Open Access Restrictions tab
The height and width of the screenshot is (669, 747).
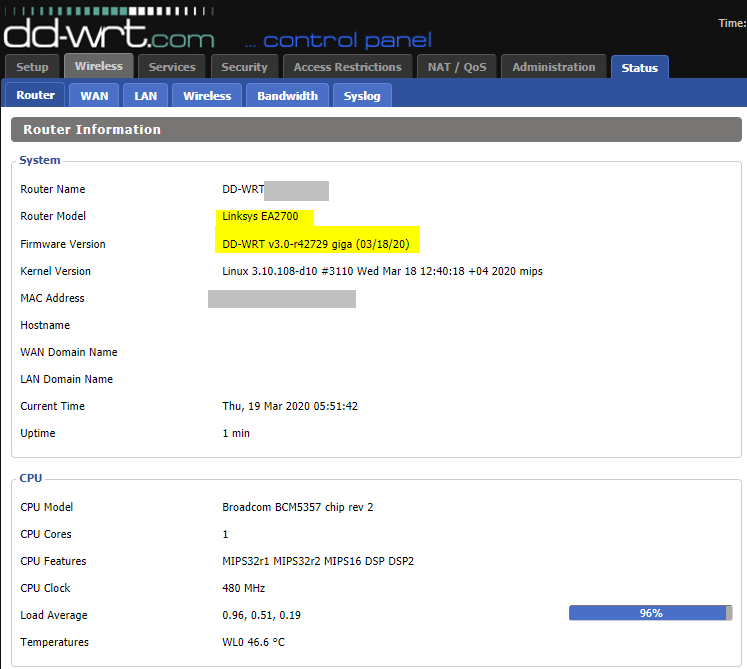347,67
